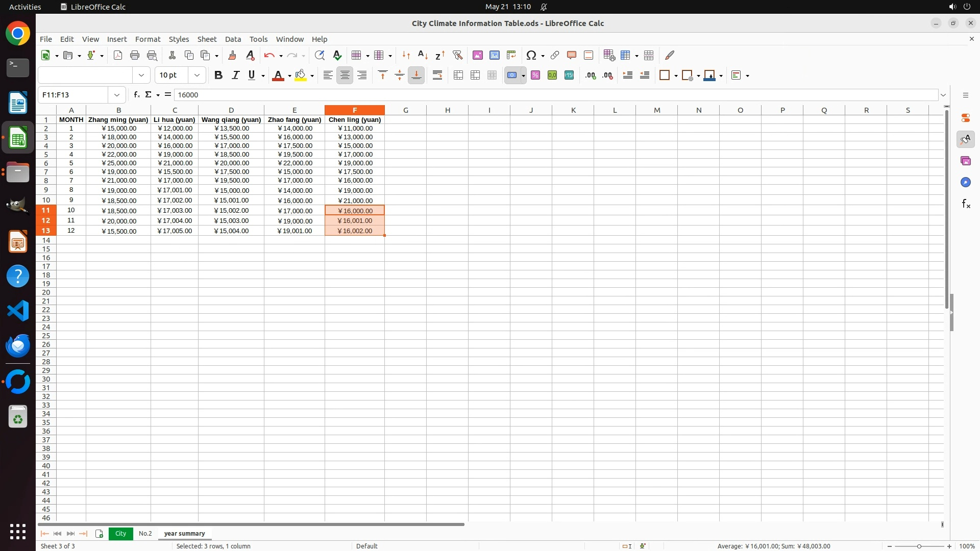Click the Merge and Center Cells icon
The width and height of the screenshot is (980, 551).
[458, 76]
